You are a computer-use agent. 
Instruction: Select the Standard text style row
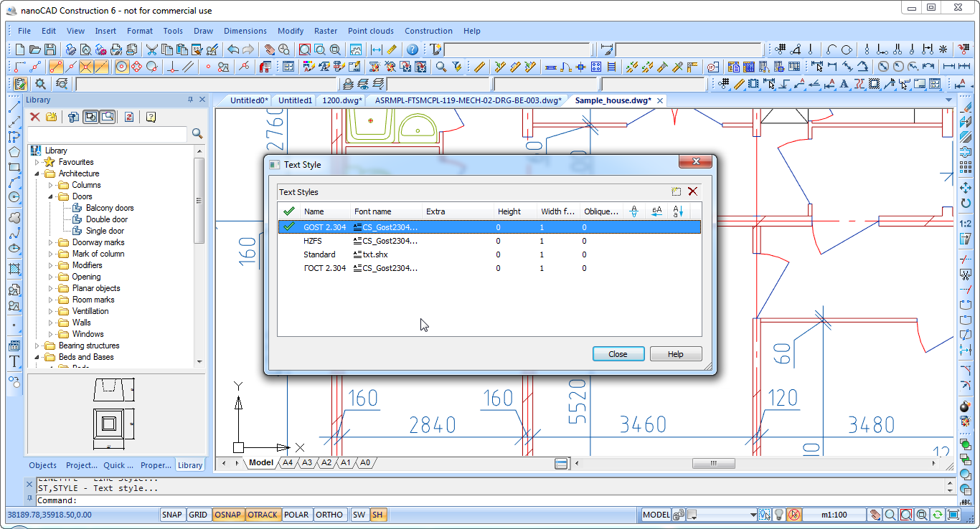coord(319,254)
